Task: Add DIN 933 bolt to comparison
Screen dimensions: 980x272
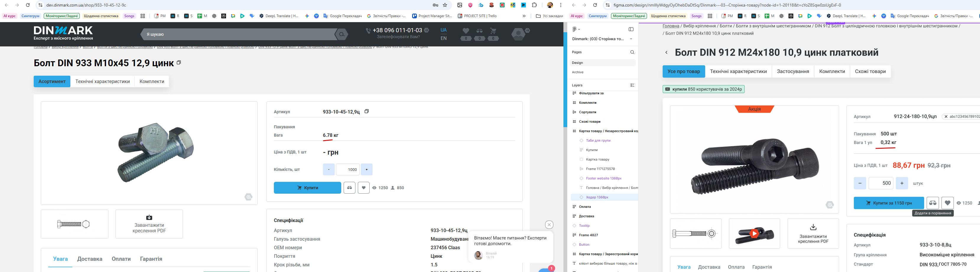Action: point(349,188)
